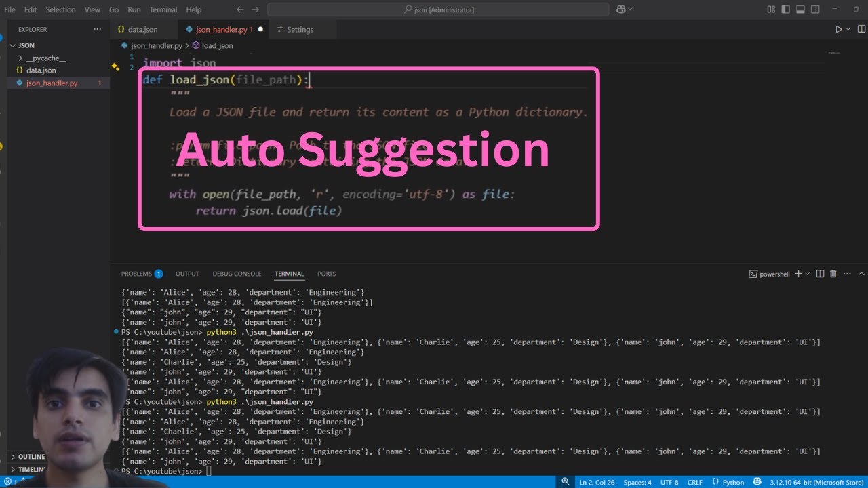Image resolution: width=868 pixels, height=488 pixels.
Task: Click the load_json function definition line
Action: click(226, 80)
